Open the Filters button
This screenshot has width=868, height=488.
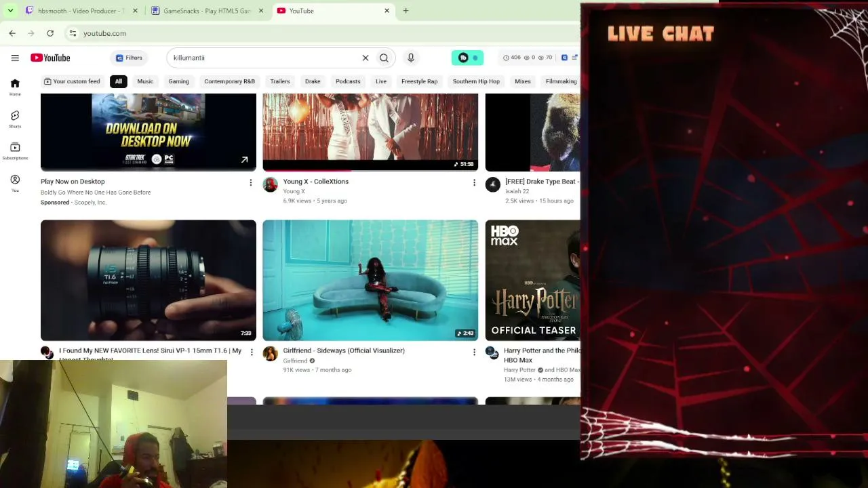(x=129, y=58)
